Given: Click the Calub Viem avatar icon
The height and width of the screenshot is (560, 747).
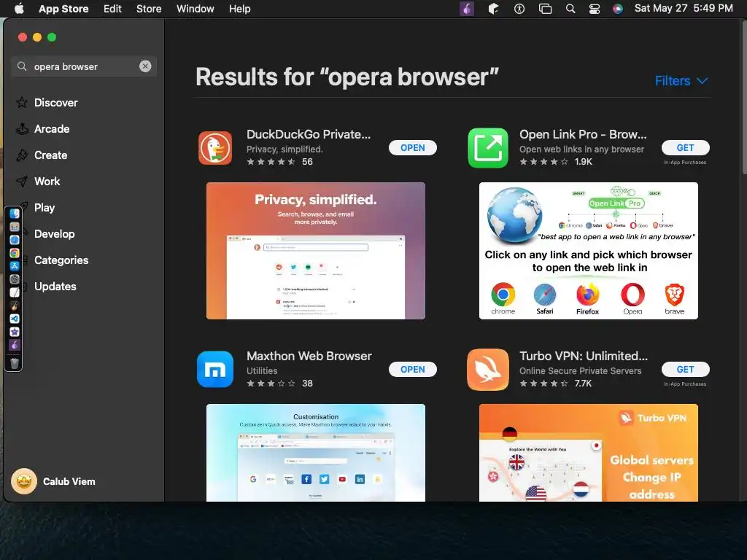Looking at the screenshot, I should [x=24, y=481].
